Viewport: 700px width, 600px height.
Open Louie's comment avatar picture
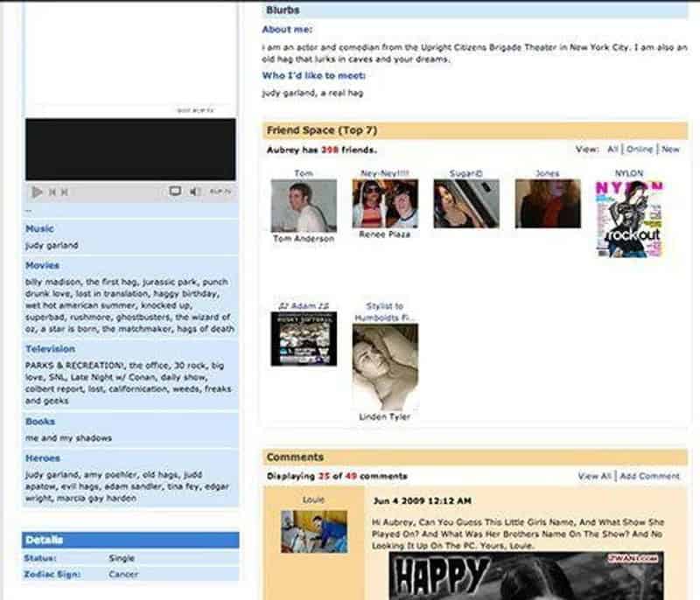coord(314,532)
